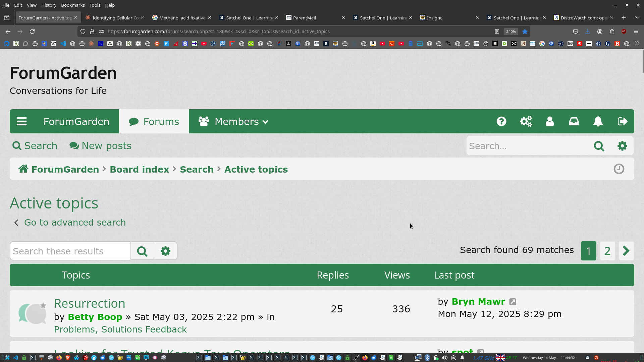The image size is (644, 362).
Task: Open the uBlock Origin extension icon
Action: click(624, 32)
